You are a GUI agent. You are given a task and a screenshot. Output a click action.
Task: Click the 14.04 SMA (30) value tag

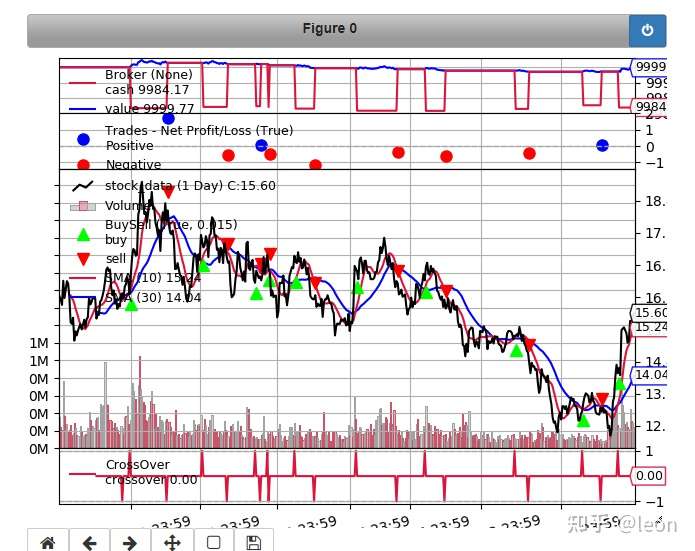(x=650, y=375)
